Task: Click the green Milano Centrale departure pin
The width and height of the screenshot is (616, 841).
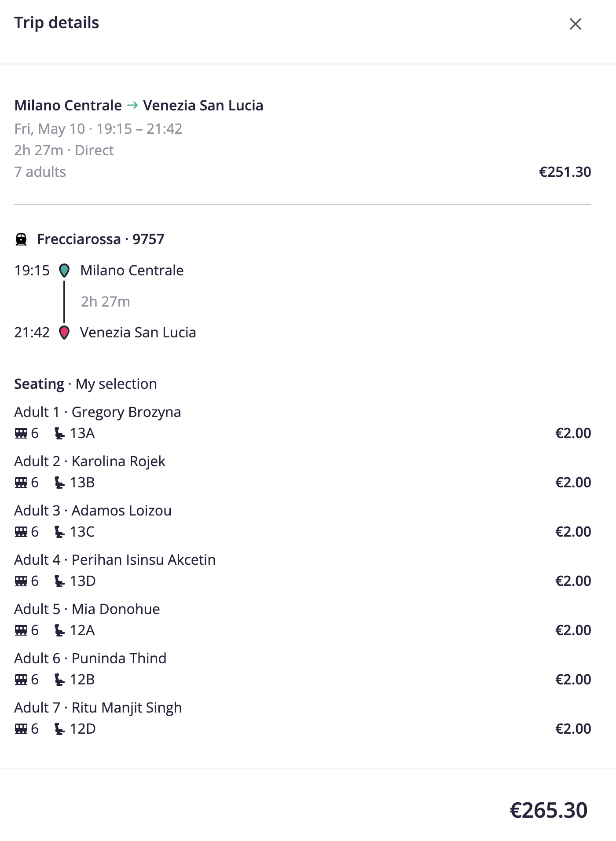Action: 64,271
